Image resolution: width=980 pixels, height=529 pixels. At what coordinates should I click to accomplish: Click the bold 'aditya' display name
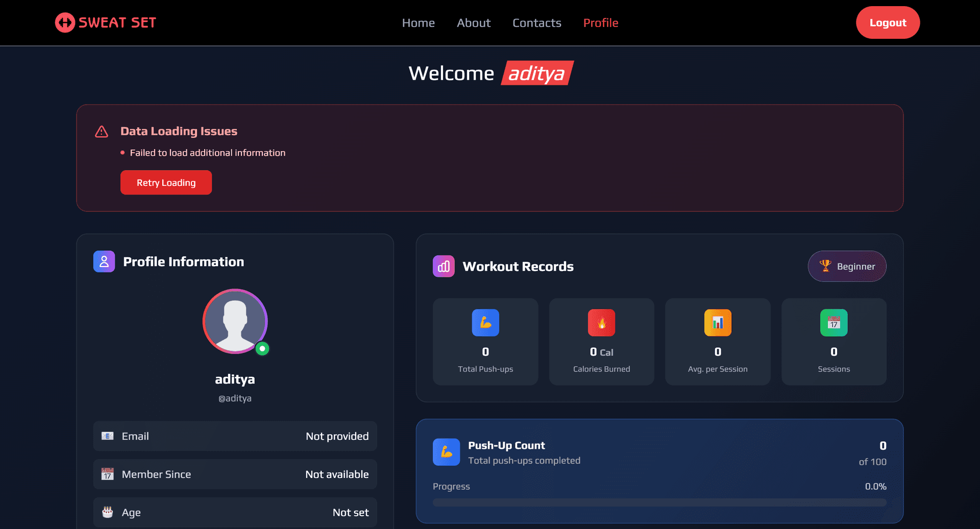coord(235,379)
